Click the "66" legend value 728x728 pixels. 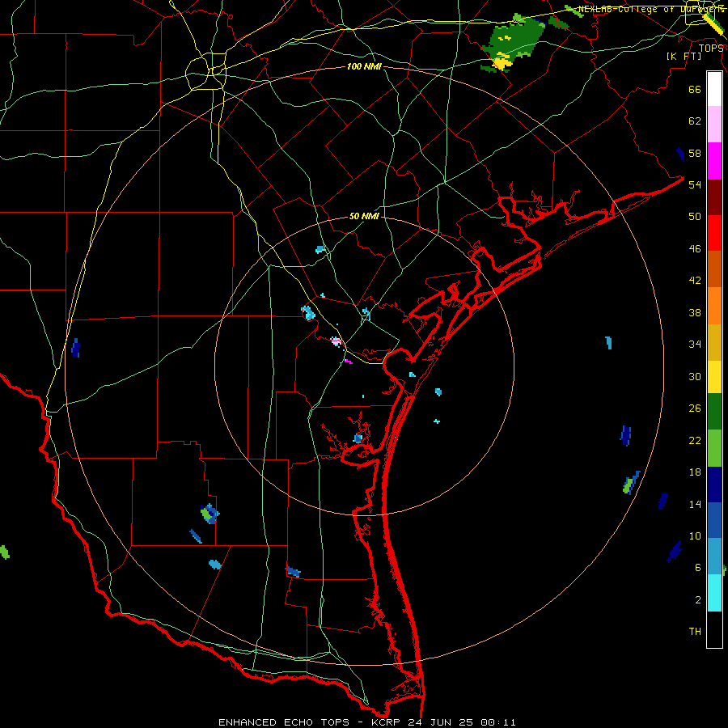point(695,89)
